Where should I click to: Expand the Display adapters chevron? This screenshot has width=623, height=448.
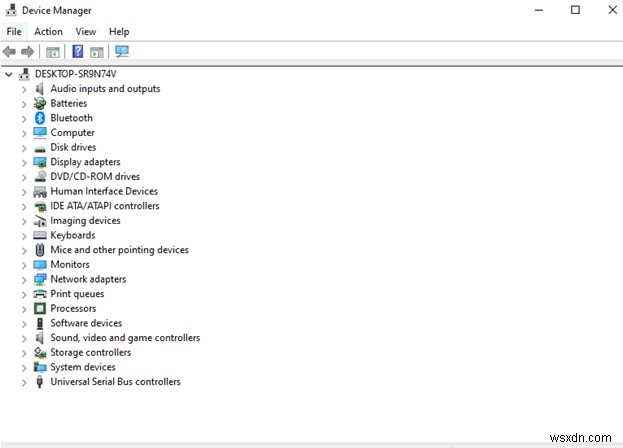coord(24,163)
